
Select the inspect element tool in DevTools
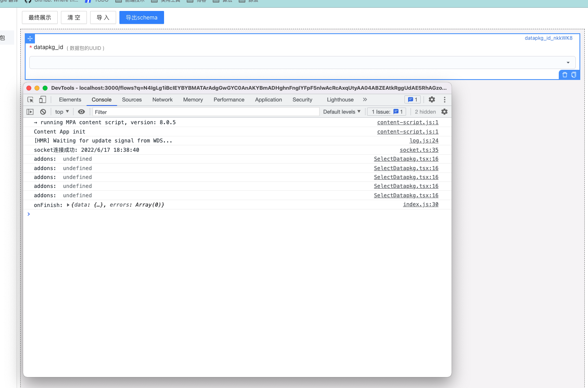click(x=30, y=99)
